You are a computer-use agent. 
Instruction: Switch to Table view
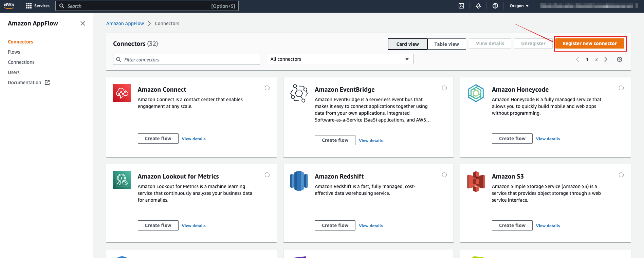click(x=446, y=44)
